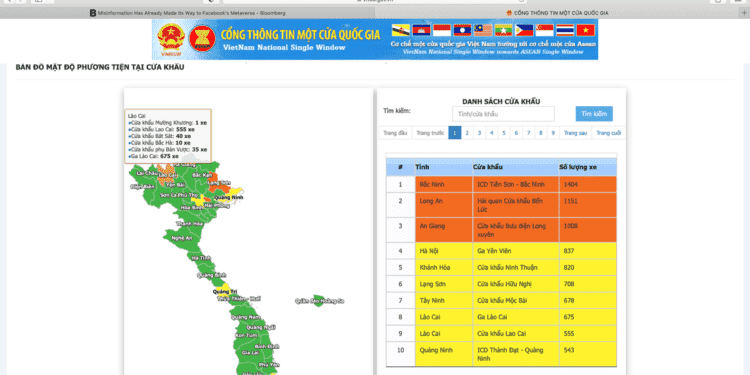750x375 pixels.
Task: Click Trang cuối last page link
Action: coord(608,133)
